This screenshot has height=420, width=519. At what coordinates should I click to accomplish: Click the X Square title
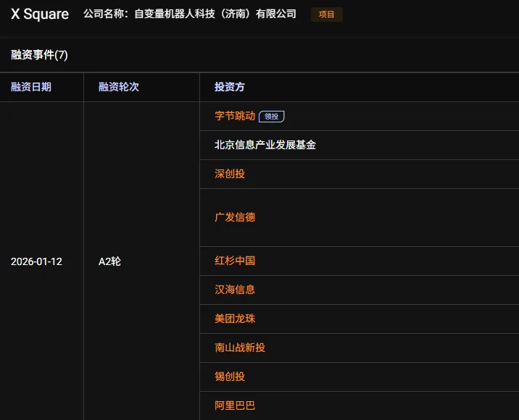click(x=40, y=14)
